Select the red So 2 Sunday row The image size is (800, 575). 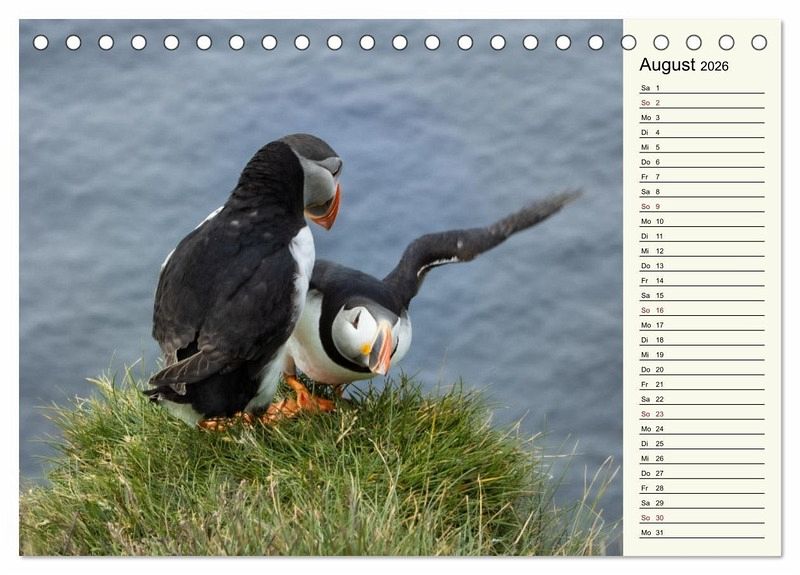pos(701,103)
